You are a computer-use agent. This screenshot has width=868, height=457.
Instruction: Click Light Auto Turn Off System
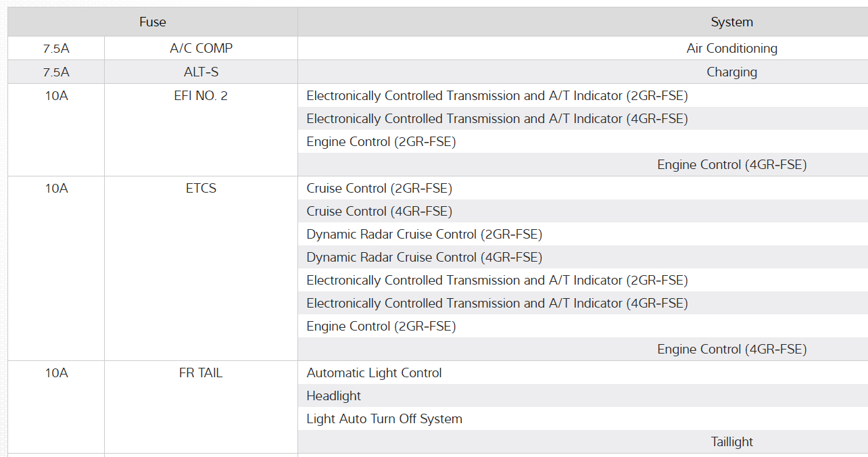(x=384, y=419)
